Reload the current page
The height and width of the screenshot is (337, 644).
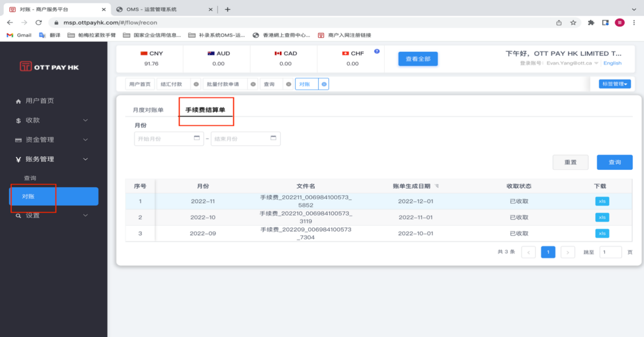pyautogui.click(x=38, y=23)
